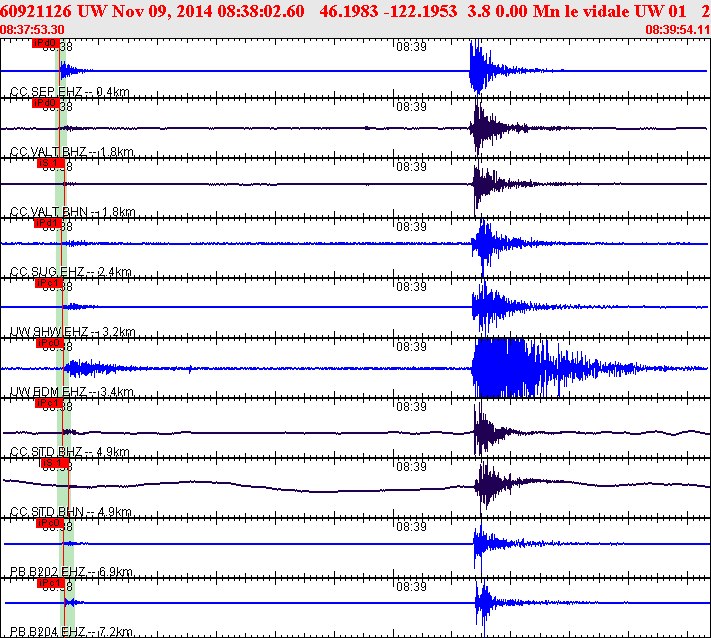Select the 'CC STD BHN -- 4.9km' station label
Image resolution: width=711 pixels, height=638 pixels.
click(71, 512)
